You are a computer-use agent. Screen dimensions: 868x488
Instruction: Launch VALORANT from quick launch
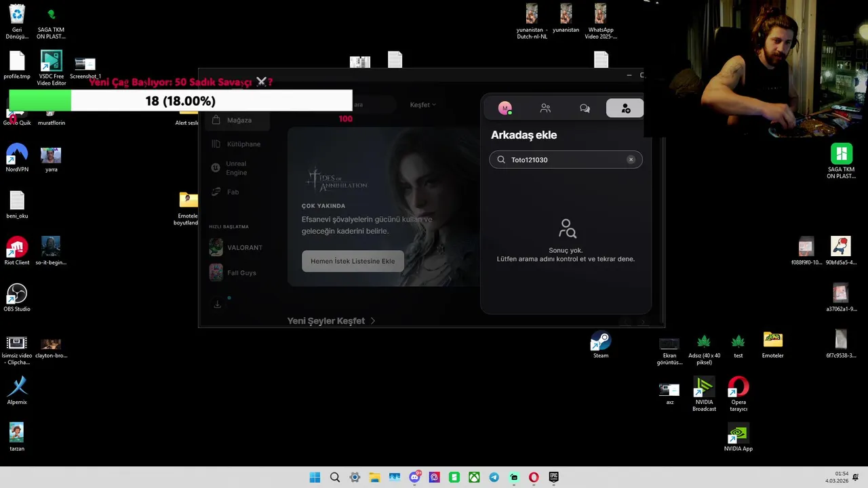point(236,247)
